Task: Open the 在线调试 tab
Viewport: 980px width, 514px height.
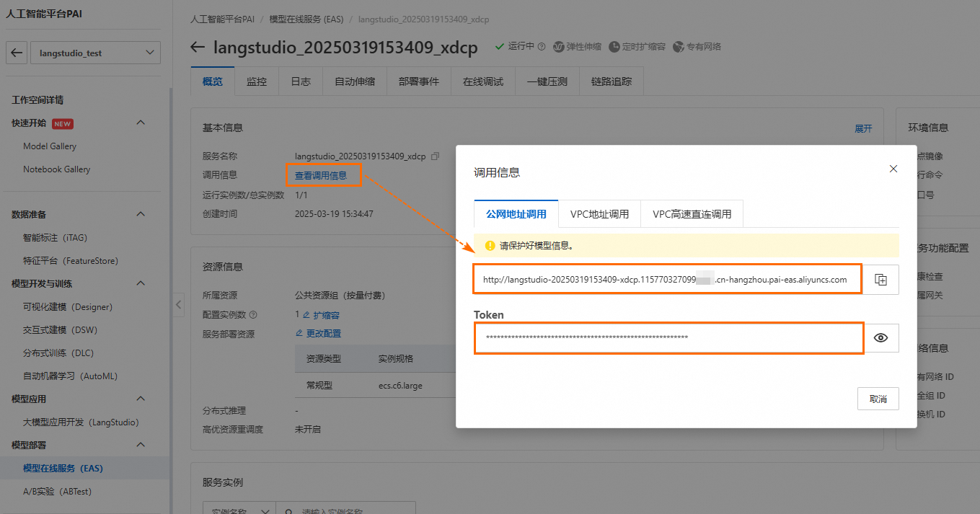Action: coord(483,81)
